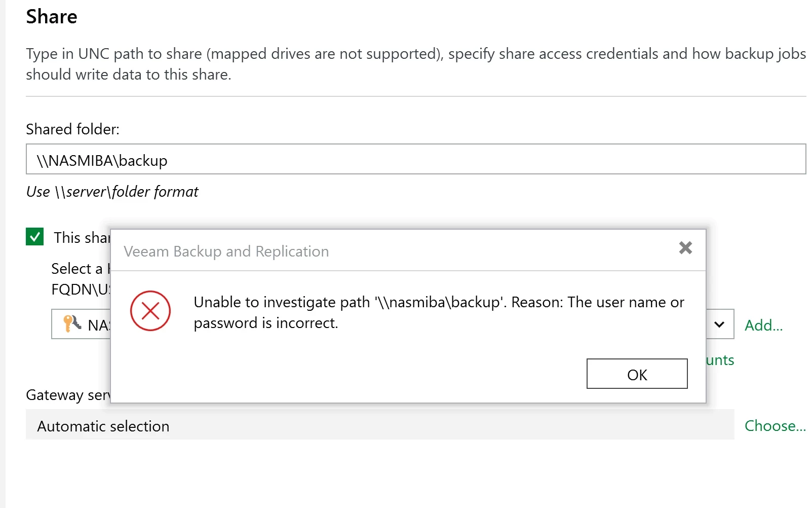Image resolution: width=812 pixels, height=508 pixels.
Task: Click the Share page heading
Action: [52, 17]
